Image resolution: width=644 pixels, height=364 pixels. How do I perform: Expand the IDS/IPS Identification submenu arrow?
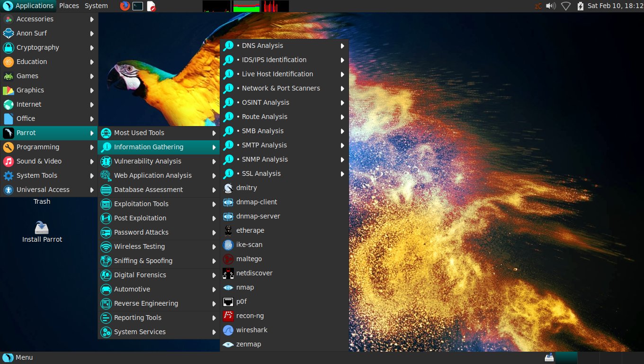pos(342,60)
